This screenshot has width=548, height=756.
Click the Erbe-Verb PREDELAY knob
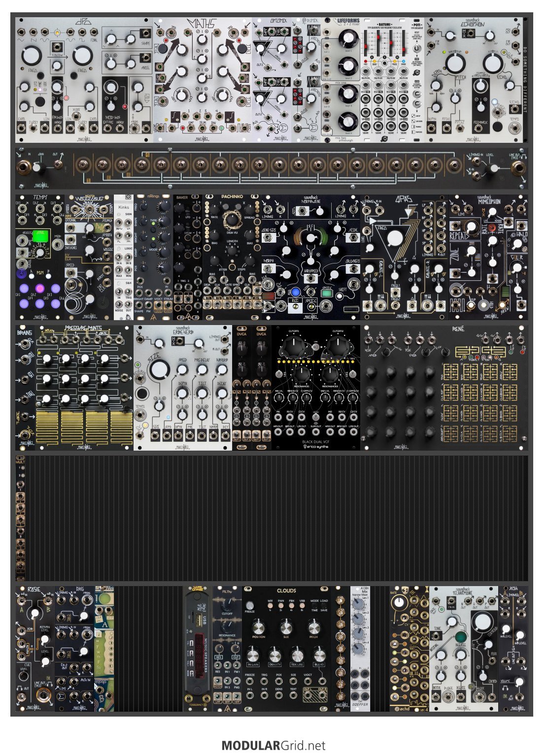pyautogui.click(x=202, y=369)
